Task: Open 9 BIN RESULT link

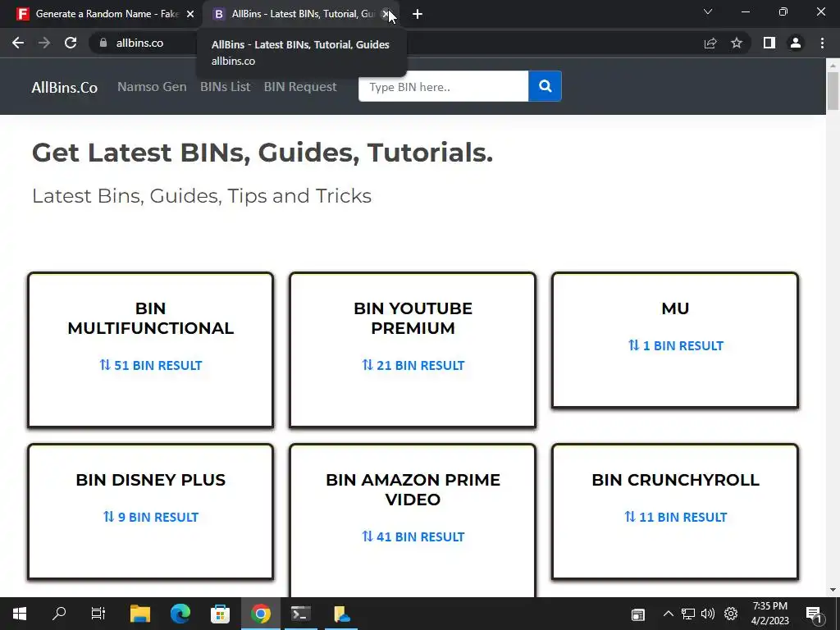Action: (151, 517)
